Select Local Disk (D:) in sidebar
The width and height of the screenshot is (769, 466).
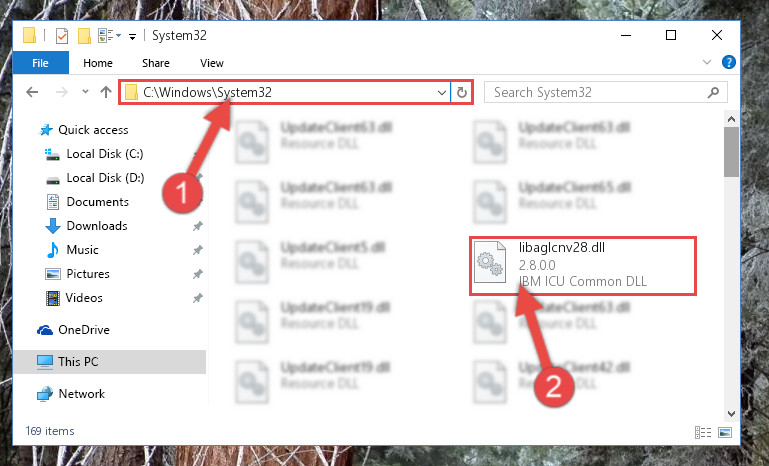pos(105,178)
